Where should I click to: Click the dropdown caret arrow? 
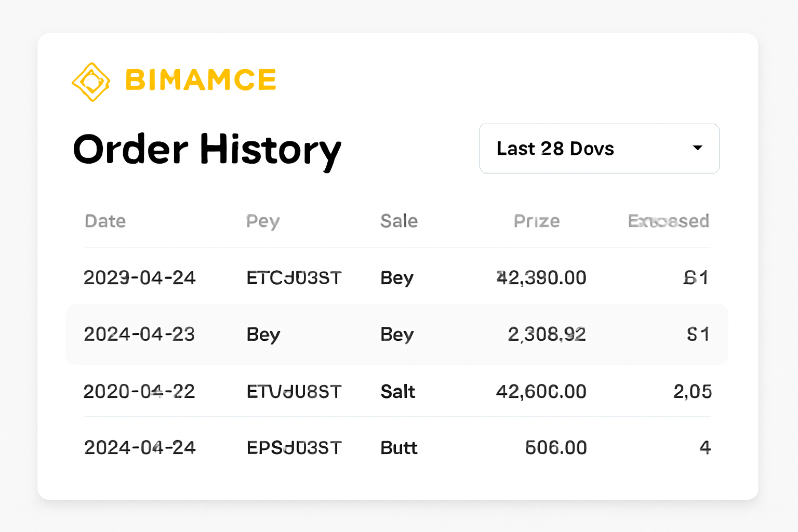pyautogui.click(x=698, y=148)
